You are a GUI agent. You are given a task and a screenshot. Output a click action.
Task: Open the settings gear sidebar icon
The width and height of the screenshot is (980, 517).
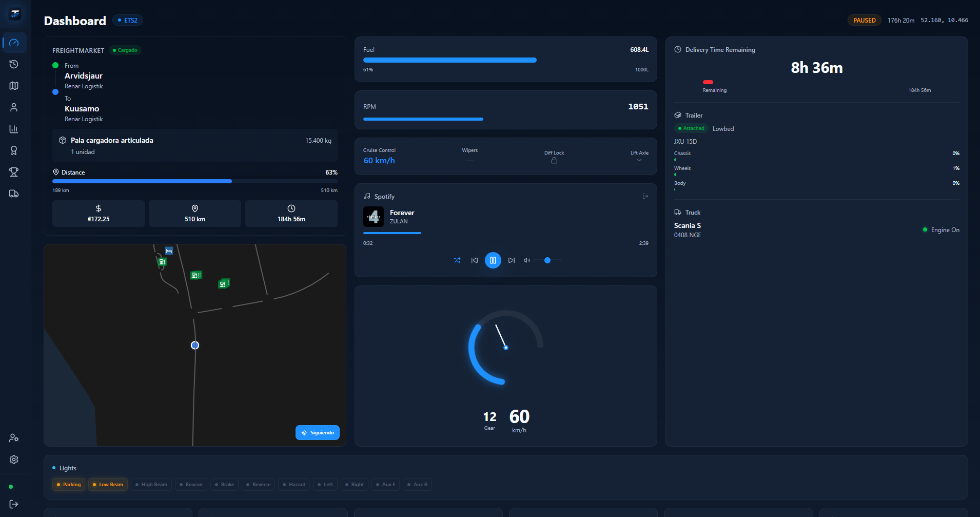(x=14, y=459)
